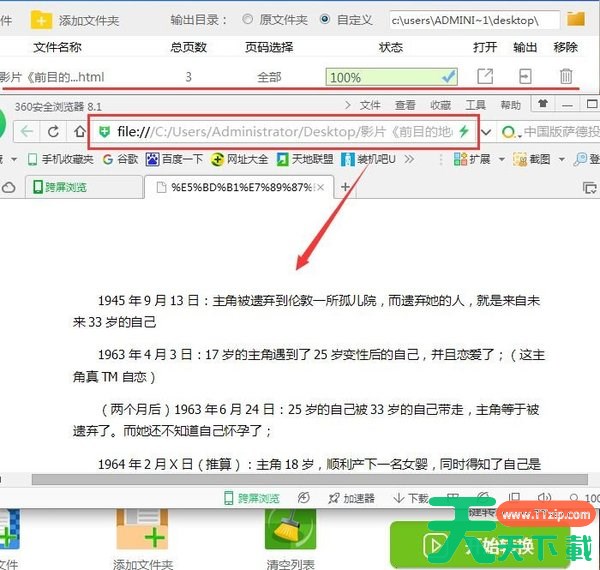Screen dimensions: 600x570
Task: Select the 自定义 radio button
Action: 326,19
